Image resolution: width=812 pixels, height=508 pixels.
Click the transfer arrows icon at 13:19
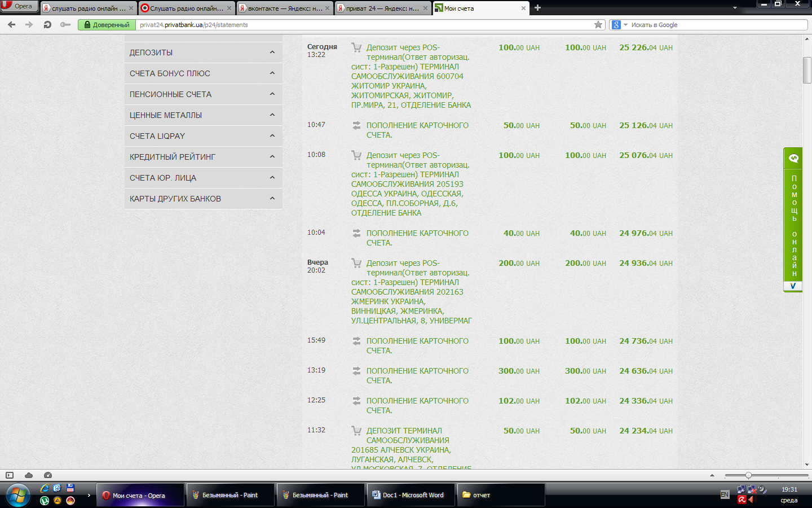tap(356, 371)
